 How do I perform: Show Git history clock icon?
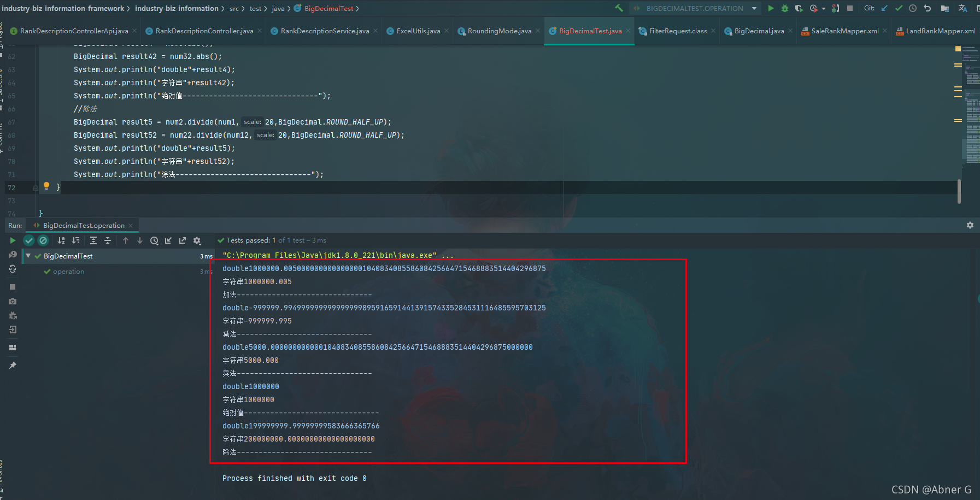tap(913, 8)
